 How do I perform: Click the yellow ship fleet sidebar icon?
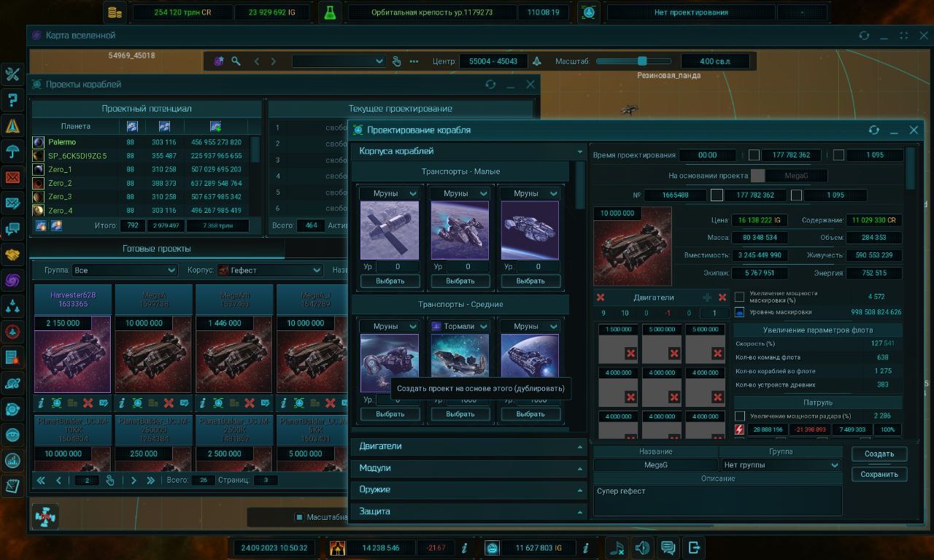12,126
